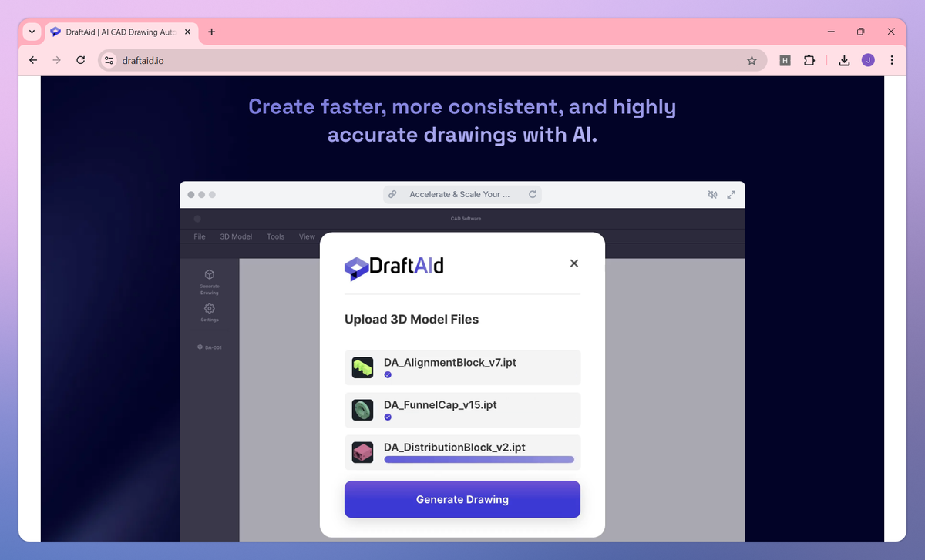925x560 pixels.
Task: Select the Tools menu item
Action: pos(275,236)
